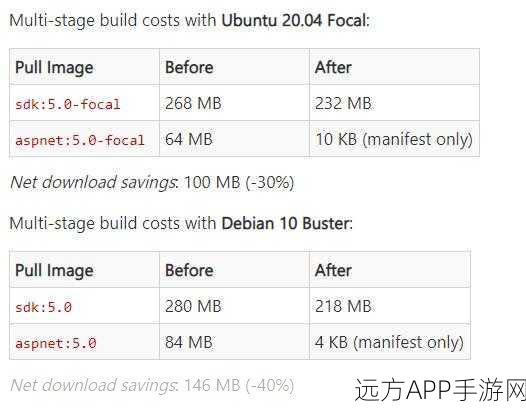Click the 146 MB (-40%) savings text
The height and width of the screenshot is (409, 526).
(x=239, y=386)
